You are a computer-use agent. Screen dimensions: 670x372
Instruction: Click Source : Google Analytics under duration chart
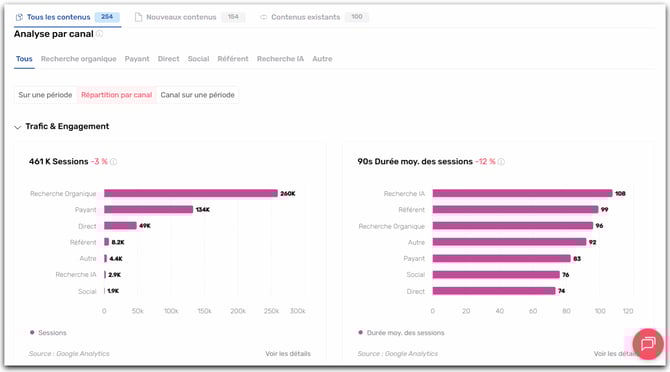tap(398, 354)
